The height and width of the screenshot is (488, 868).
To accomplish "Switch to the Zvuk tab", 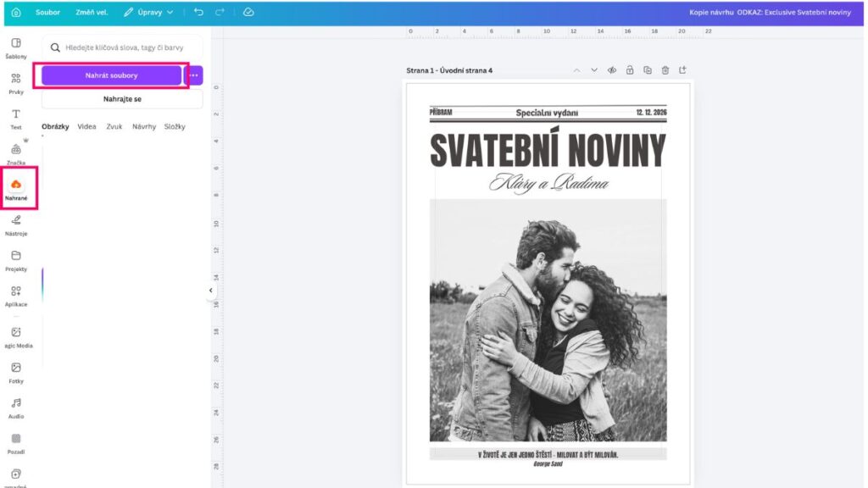I will [x=114, y=127].
